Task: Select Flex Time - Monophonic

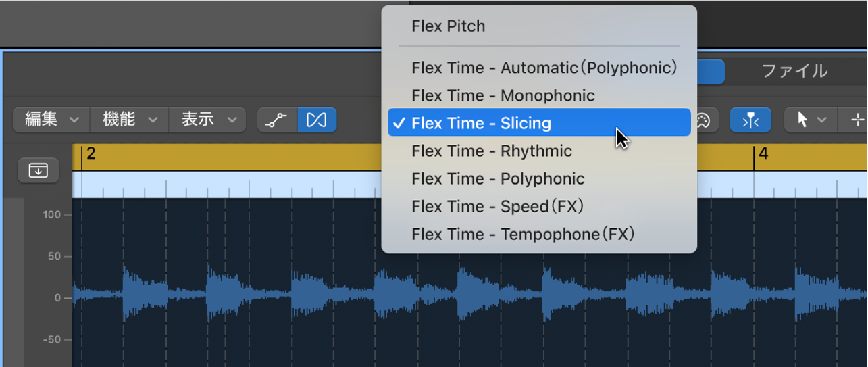Action: pyautogui.click(x=503, y=95)
